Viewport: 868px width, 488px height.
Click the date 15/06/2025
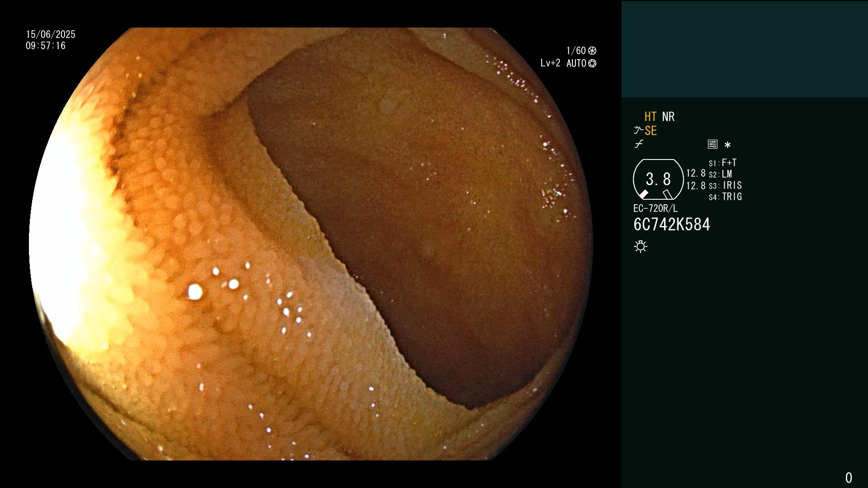click(51, 34)
